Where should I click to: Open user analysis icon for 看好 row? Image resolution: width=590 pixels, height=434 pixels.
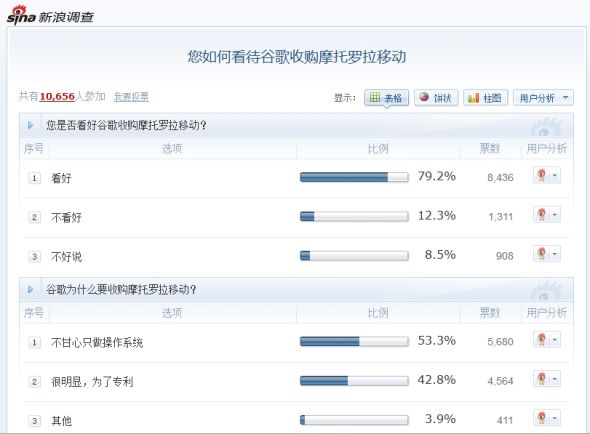coord(542,175)
